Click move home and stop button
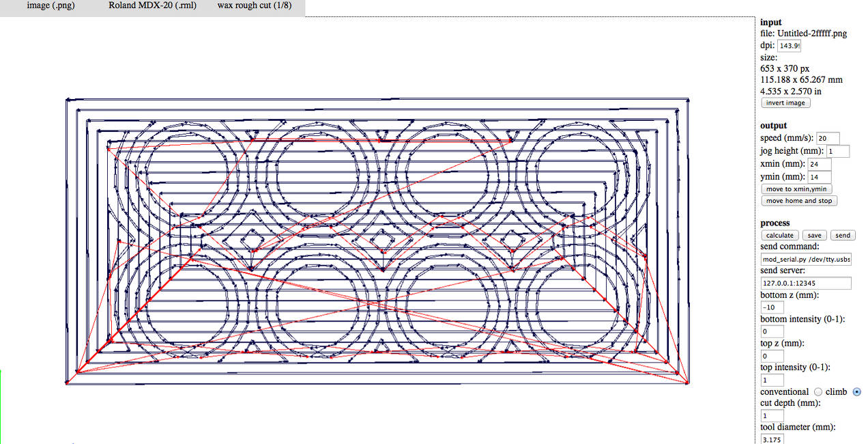The width and height of the screenshot is (868, 444). [798, 201]
